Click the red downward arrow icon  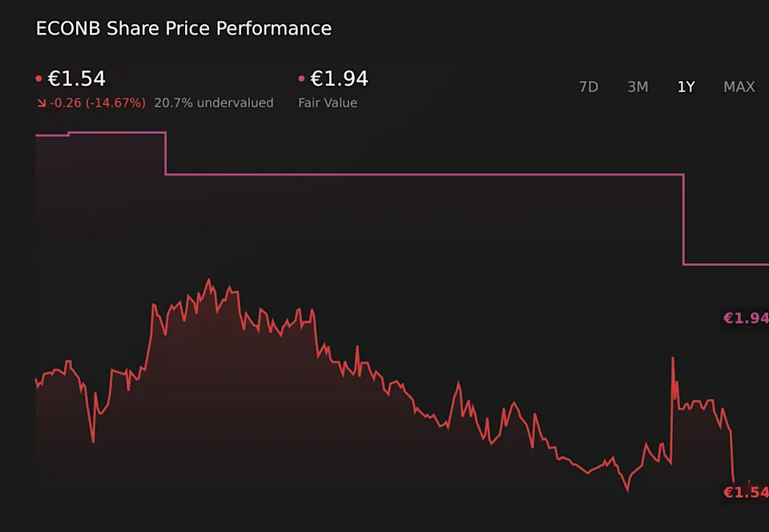tap(41, 103)
